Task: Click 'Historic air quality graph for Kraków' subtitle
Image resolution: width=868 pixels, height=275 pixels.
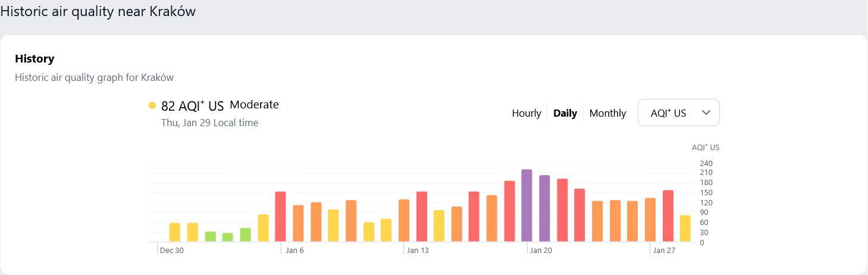Action: click(94, 77)
